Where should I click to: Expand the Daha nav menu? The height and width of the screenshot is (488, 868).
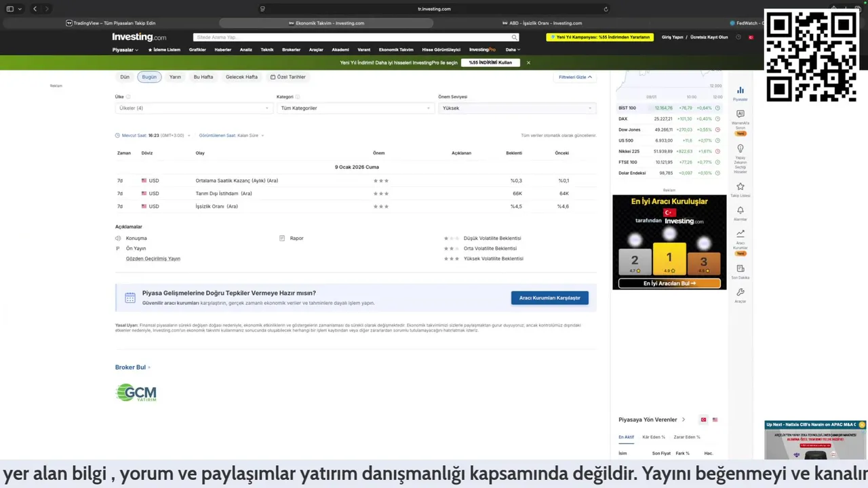513,49
